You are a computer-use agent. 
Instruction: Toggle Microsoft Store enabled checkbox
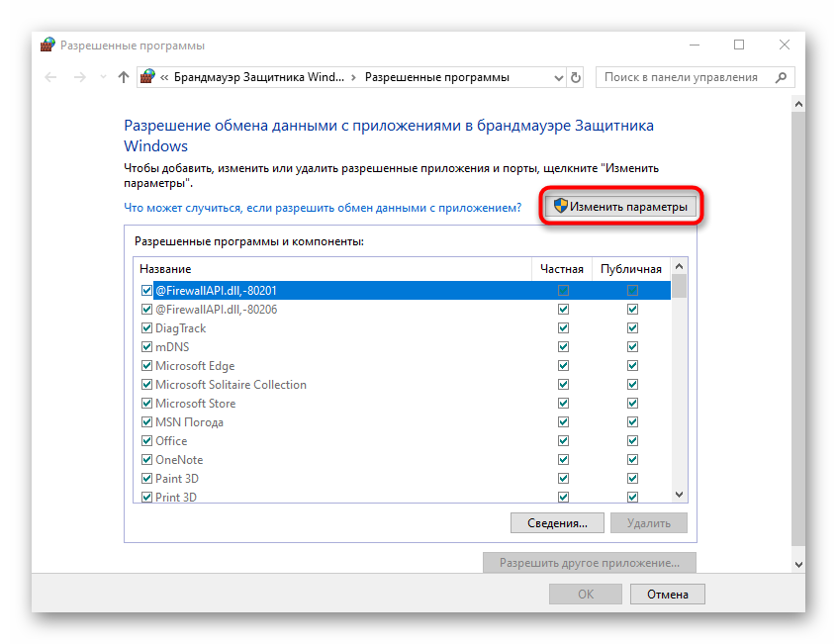pyautogui.click(x=146, y=404)
